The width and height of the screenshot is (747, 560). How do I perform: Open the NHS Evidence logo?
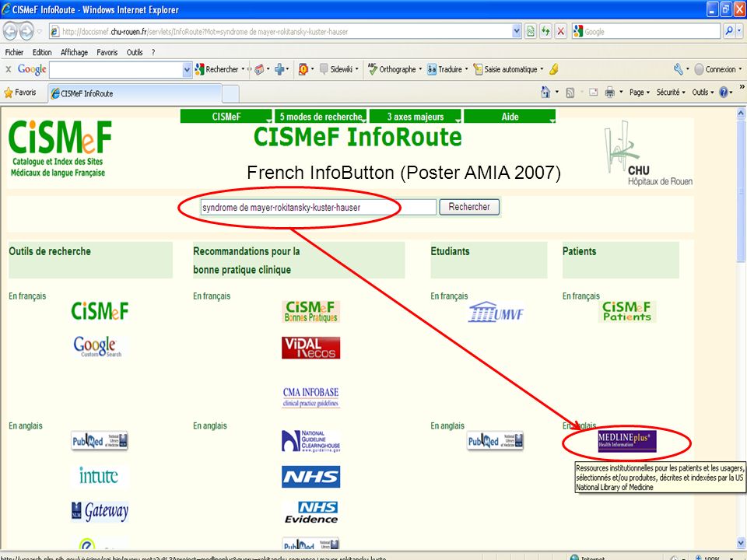[310, 513]
